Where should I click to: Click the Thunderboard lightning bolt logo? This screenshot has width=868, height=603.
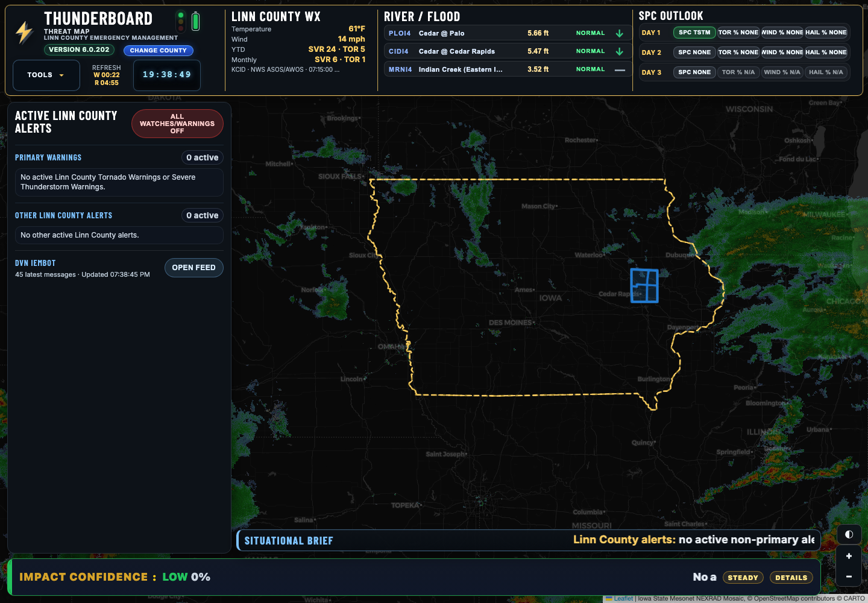coord(24,33)
